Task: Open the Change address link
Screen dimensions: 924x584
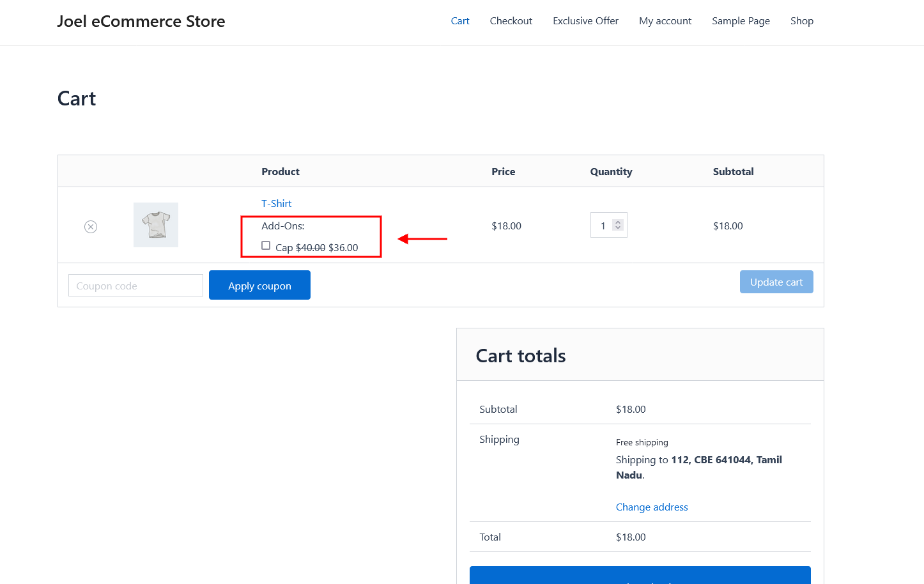Action: click(652, 507)
